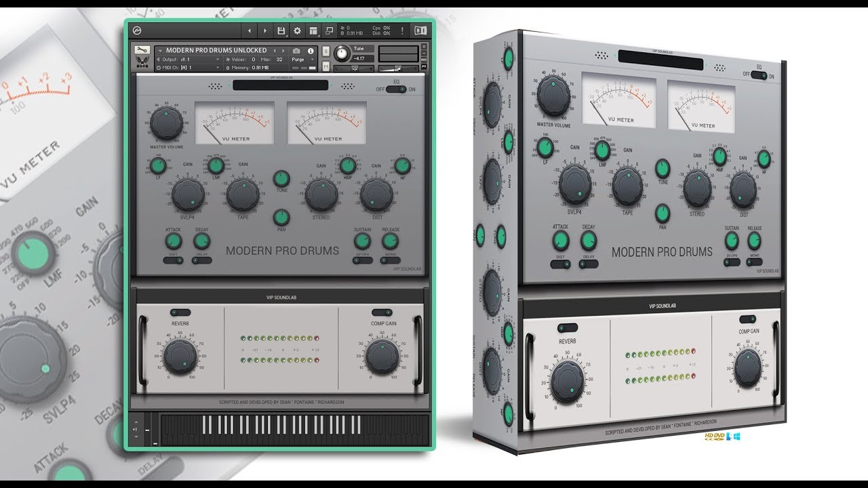Open instrument edit mode with the wrench icon

point(142,50)
